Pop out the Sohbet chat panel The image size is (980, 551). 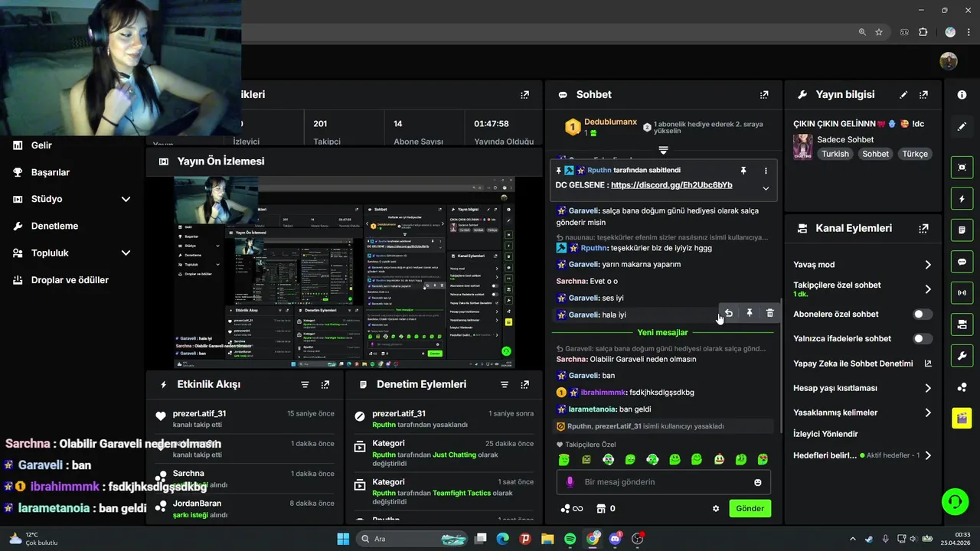(764, 95)
